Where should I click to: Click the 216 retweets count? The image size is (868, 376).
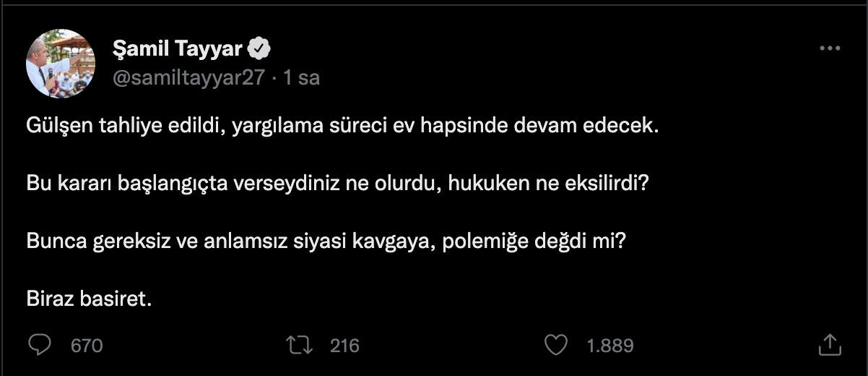tap(344, 346)
